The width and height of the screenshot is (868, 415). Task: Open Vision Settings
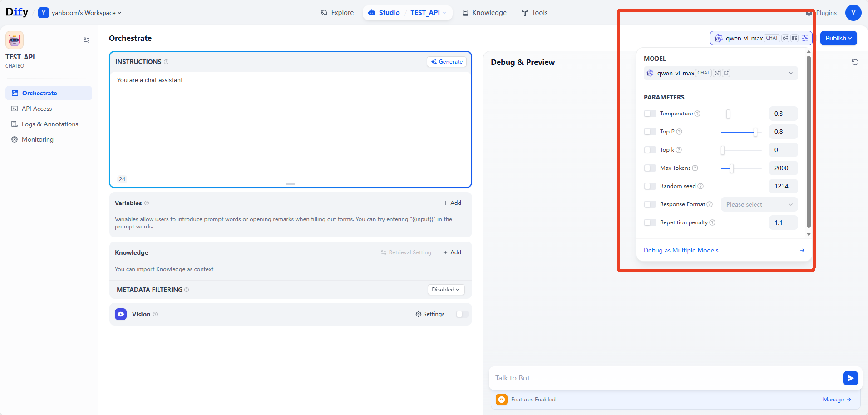click(430, 314)
